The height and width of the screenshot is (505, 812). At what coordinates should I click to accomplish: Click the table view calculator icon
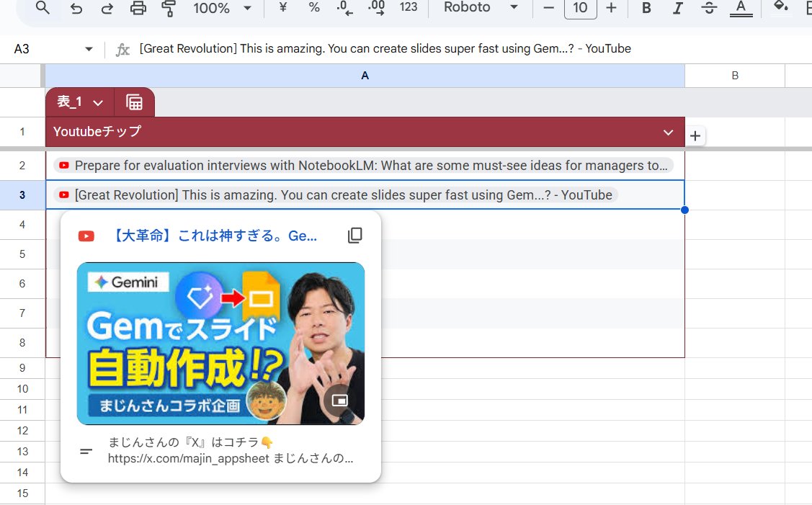pyautogui.click(x=134, y=102)
